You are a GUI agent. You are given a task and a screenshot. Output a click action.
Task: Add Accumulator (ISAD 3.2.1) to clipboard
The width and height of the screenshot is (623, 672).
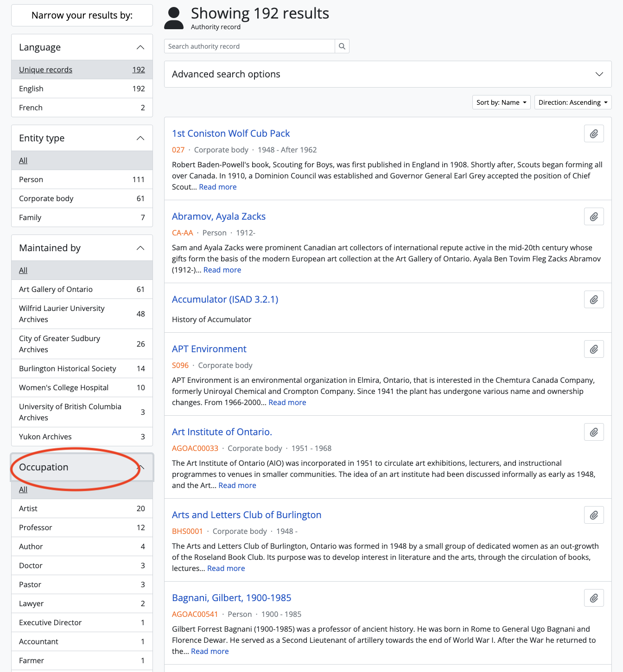pos(593,300)
